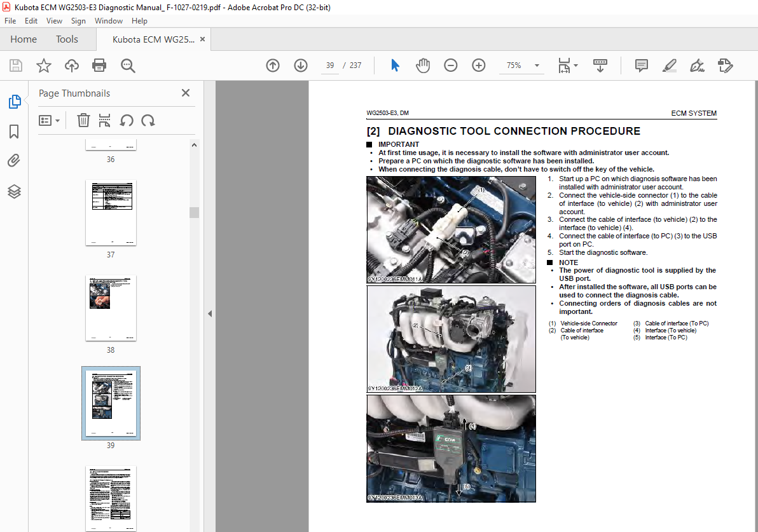The width and height of the screenshot is (758, 532).
Task: Switch to the Tools tab
Action: (x=67, y=39)
